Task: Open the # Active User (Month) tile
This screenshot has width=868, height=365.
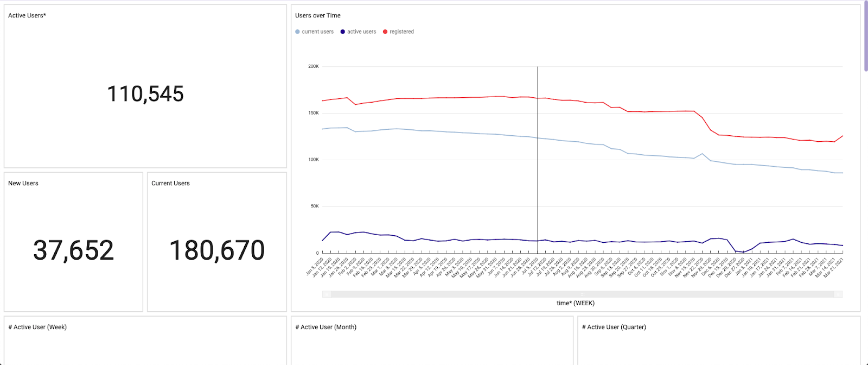Action: [325, 328]
